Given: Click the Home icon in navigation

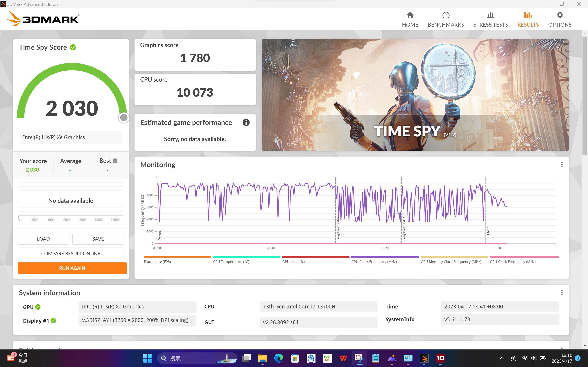Looking at the screenshot, I should pos(410,15).
